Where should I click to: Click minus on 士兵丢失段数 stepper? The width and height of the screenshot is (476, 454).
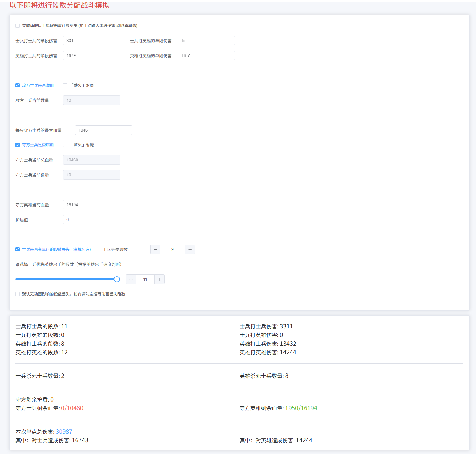tap(155, 249)
